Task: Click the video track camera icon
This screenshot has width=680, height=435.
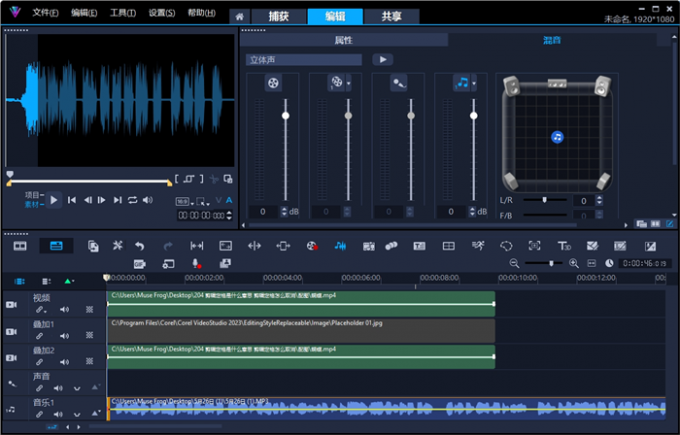Action: [x=11, y=305]
